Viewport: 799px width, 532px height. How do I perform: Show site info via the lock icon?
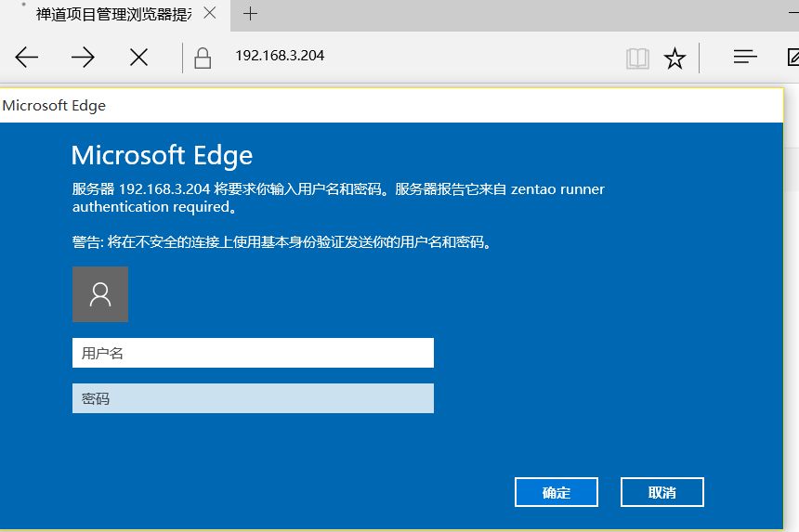202,58
